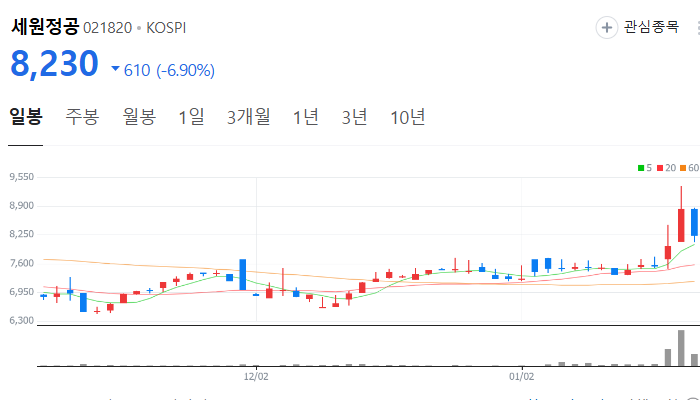Image resolution: width=700 pixels, height=400 pixels.
Task: Click the tallest gray volume bar
Action: pyautogui.click(x=681, y=348)
